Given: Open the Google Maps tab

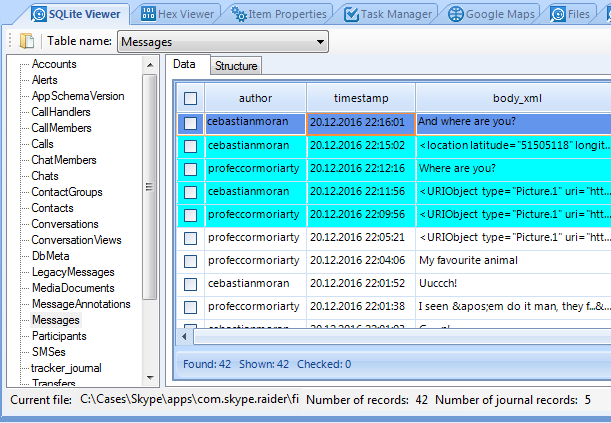Looking at the screenshot, I should 491,14.
